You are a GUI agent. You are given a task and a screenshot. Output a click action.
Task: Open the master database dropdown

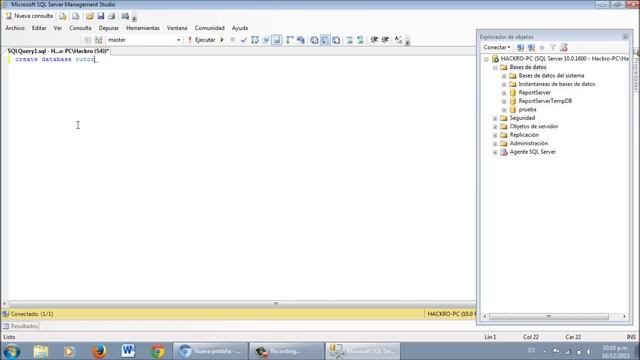pyautogui.click(x=178, y=40)
